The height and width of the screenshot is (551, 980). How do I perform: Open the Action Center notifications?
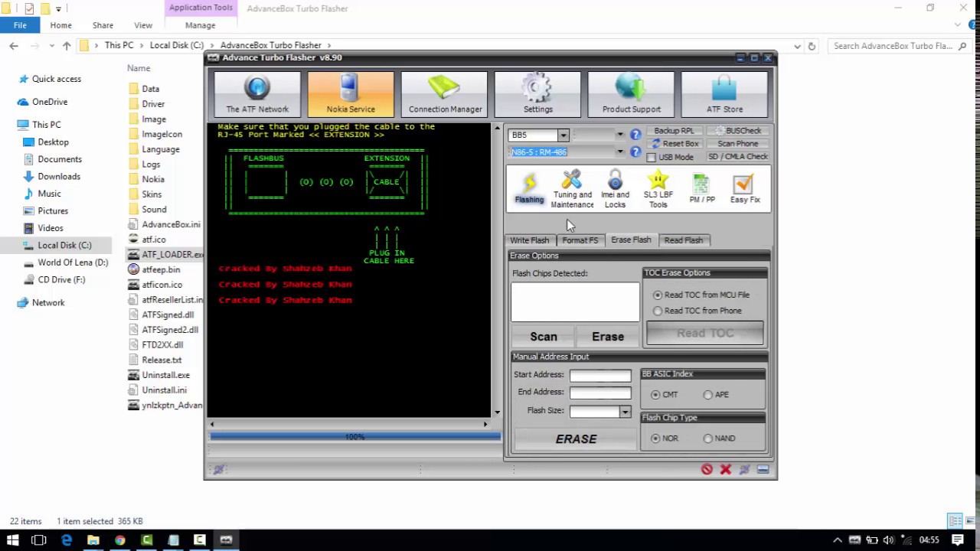point(957,540)
